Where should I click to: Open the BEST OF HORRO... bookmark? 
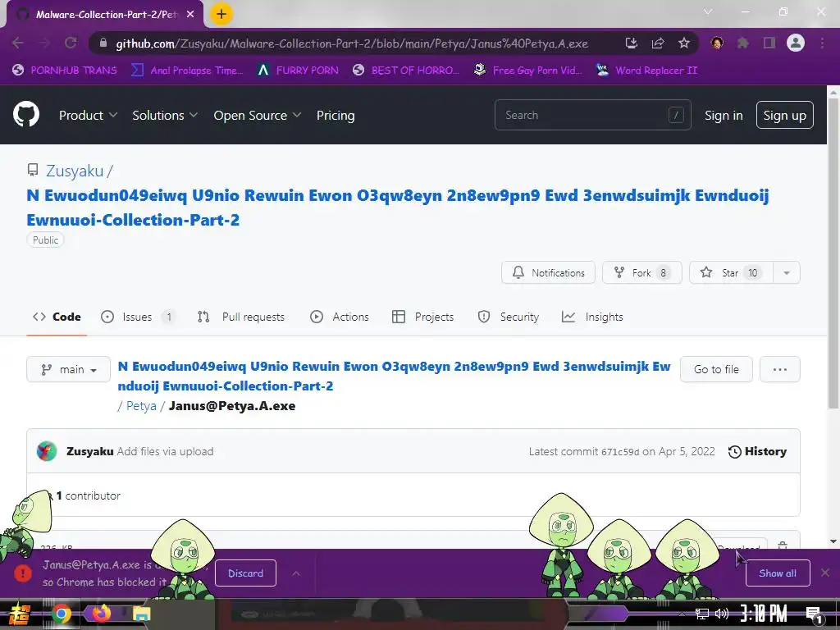click(x=405, y=71)
